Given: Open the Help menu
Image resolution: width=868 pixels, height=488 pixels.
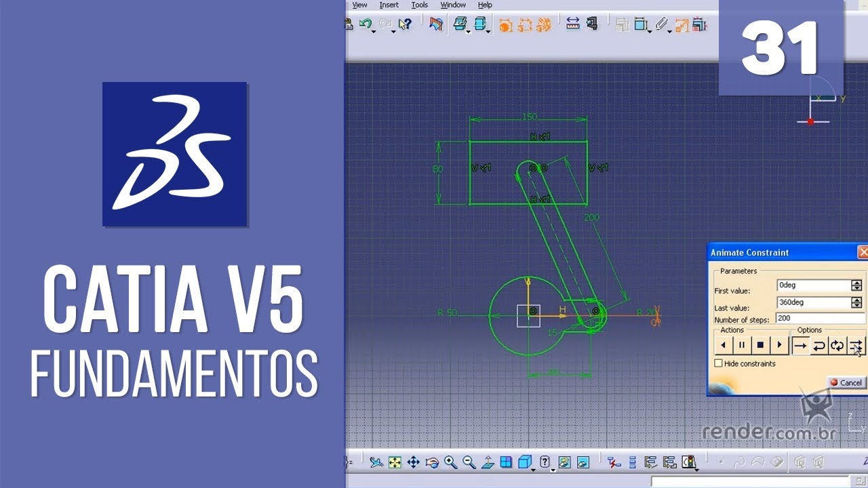Looking at the screenshot, I should [485, 5].
